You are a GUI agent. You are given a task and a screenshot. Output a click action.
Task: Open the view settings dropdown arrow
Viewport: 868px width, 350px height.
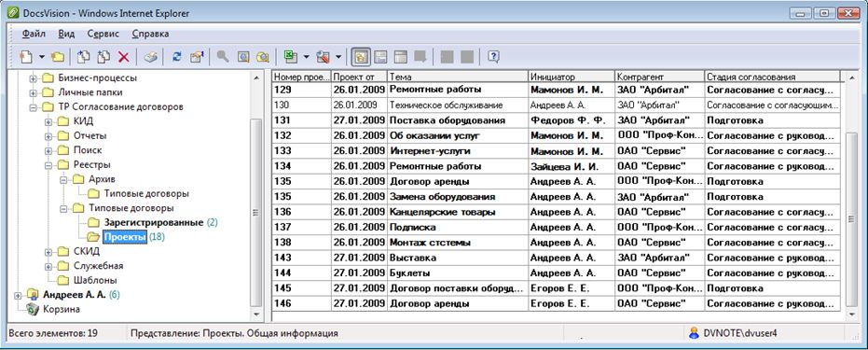point(338,57)
